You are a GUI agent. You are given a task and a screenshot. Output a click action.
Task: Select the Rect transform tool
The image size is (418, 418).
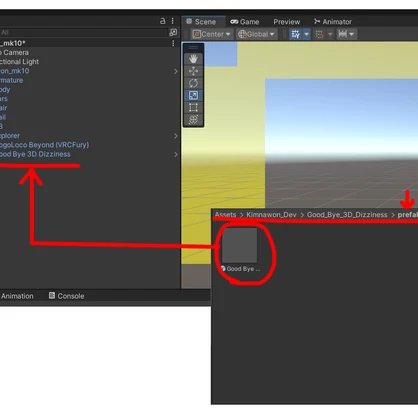193,107
